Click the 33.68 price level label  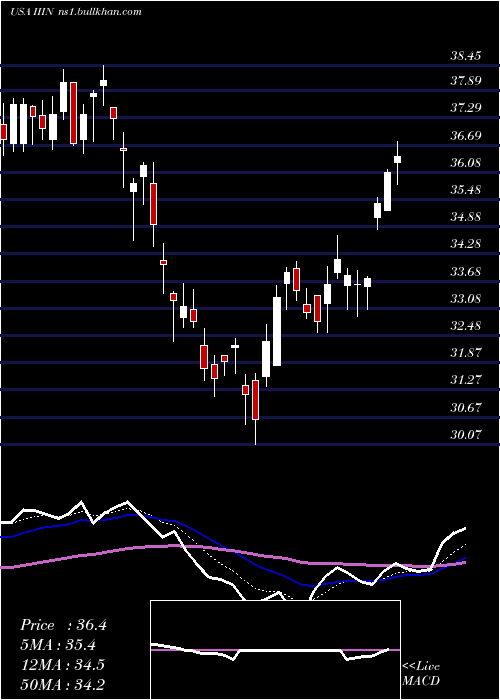coord(466,271)
